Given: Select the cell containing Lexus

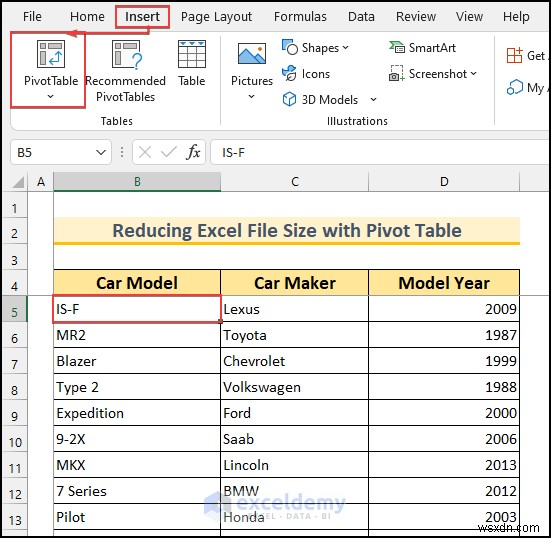Looking at the screenshot, I should tap(294, 309).
